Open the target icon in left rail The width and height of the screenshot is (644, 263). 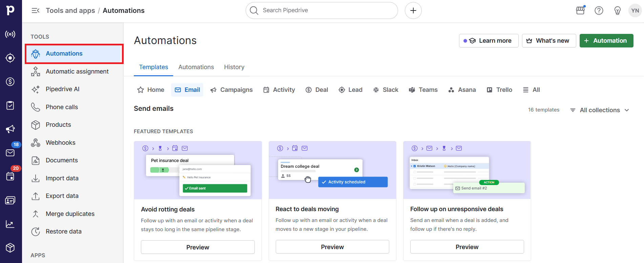[10, 58]
